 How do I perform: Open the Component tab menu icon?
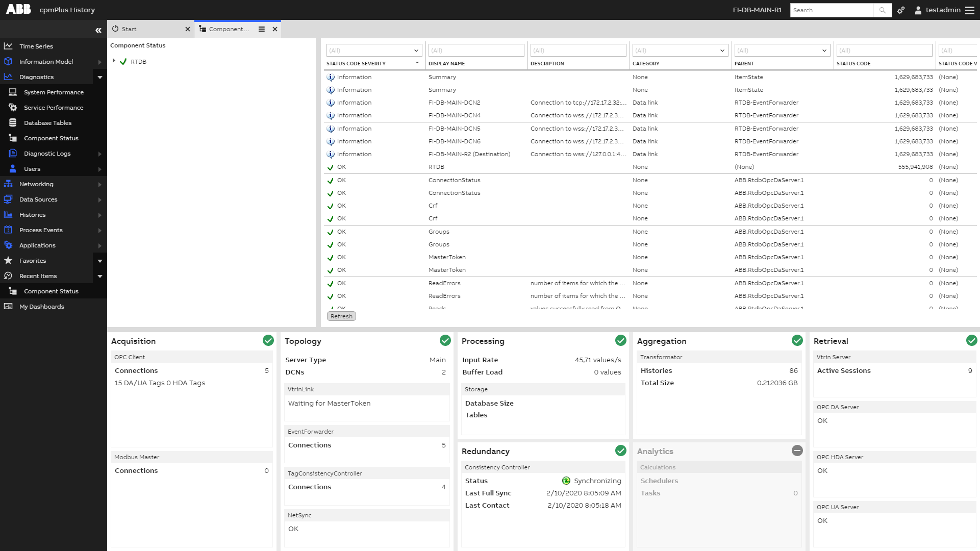point(262,29)
